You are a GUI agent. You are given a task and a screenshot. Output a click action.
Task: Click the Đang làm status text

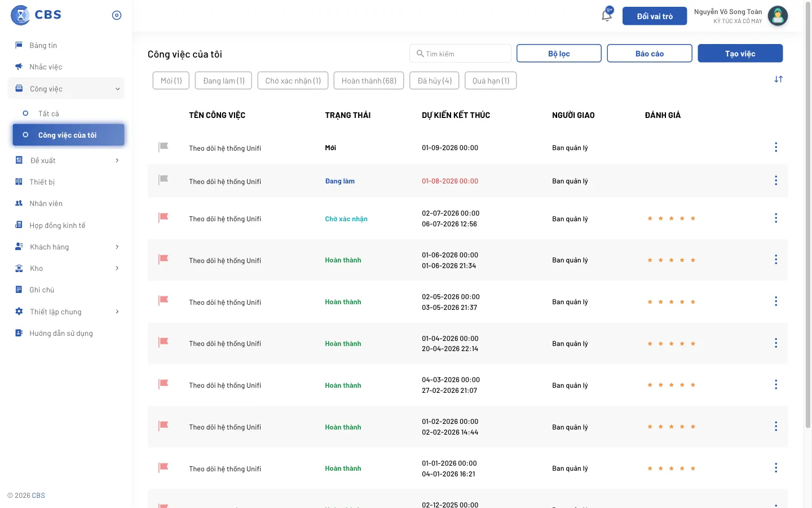point(340,181)
